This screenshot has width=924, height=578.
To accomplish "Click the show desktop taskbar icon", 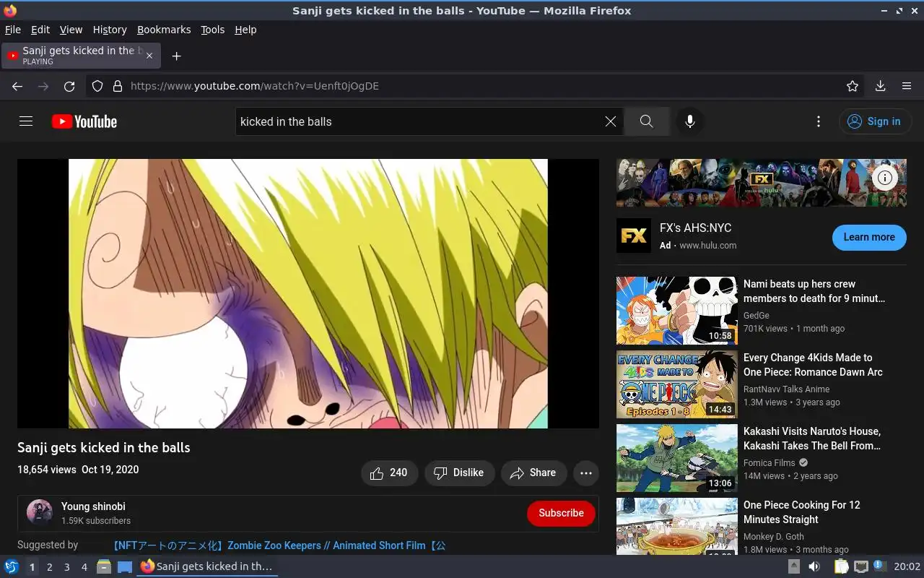I will [x=124, y=566].
